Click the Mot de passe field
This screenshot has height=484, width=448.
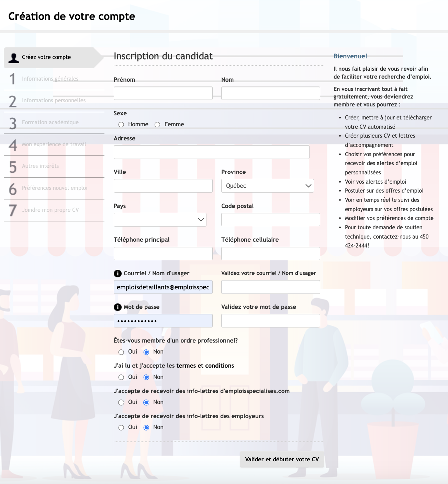[163, 321]
